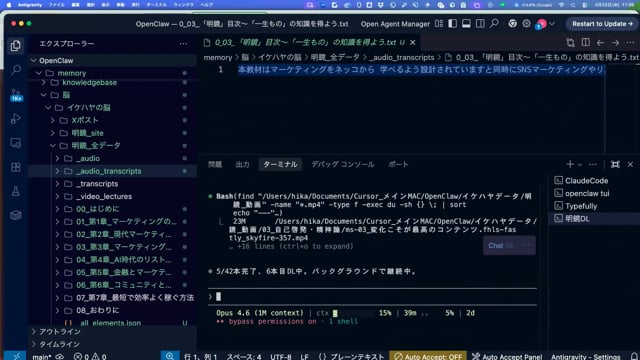Switch to the デバッグ コンソール tab
The image size is (640, 360).
point(343,164)
